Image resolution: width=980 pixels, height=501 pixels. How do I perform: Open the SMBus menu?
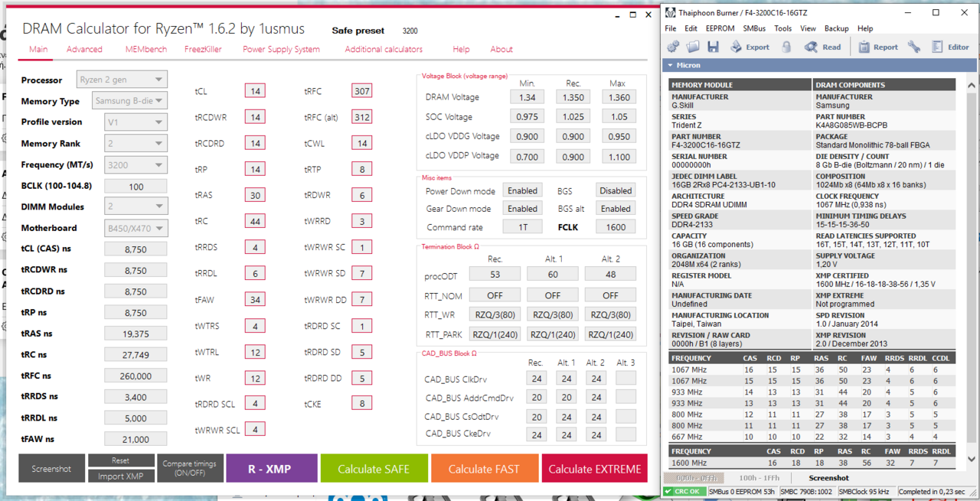pyautogui.click(x=754, y=28)
